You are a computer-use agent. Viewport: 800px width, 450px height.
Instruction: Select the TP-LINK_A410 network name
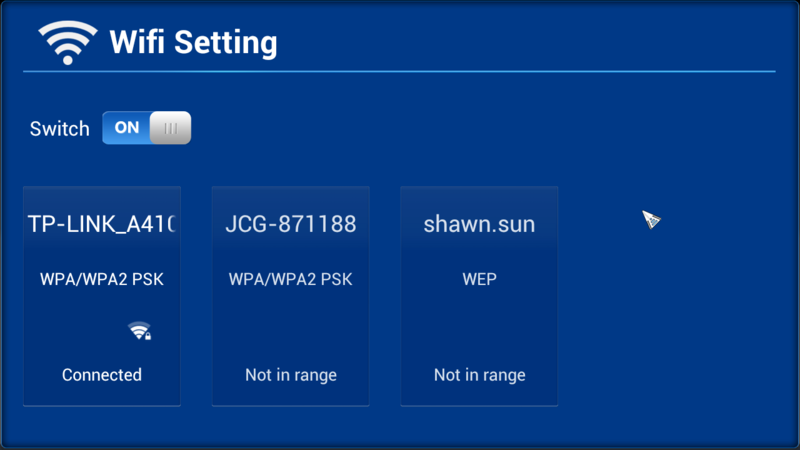tap(102, 224)
